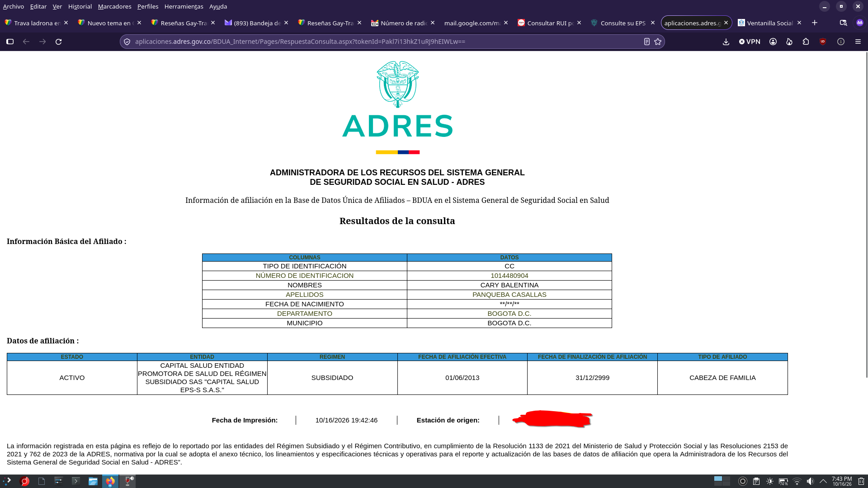This screenshot has width=868, height=488.
Task: Open the account profile icon
Action: tap(773, 42)
